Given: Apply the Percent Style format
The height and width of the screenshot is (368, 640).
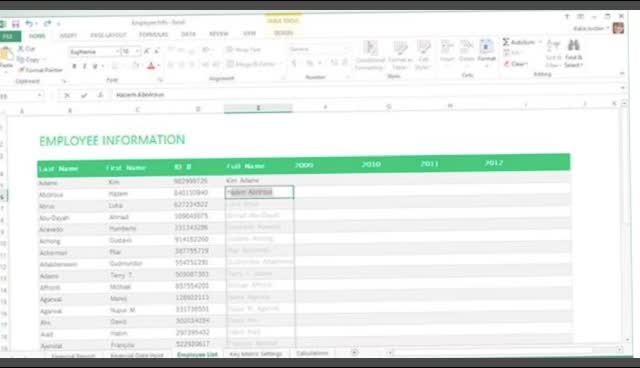Looking at the screenshot, I should 309,63.
